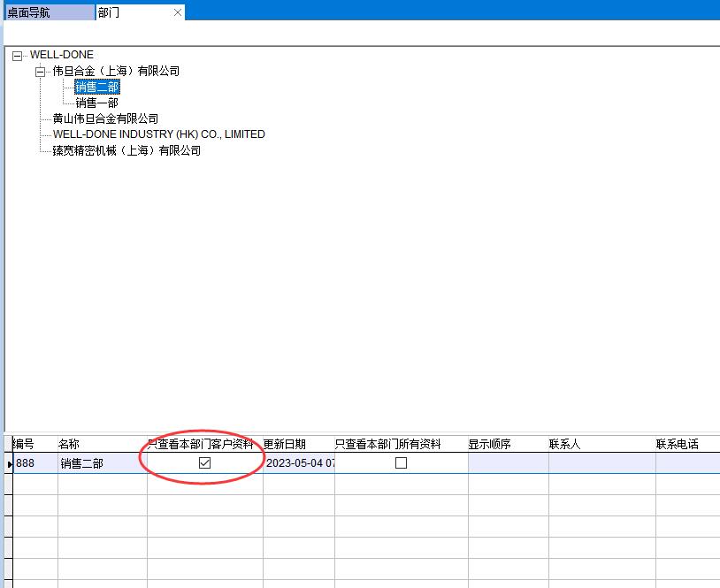Enable 只查看本部门所有资料 checkbox
Image resolution: width=720 pixels, height=588 pixels.
(x=401, y=462)
